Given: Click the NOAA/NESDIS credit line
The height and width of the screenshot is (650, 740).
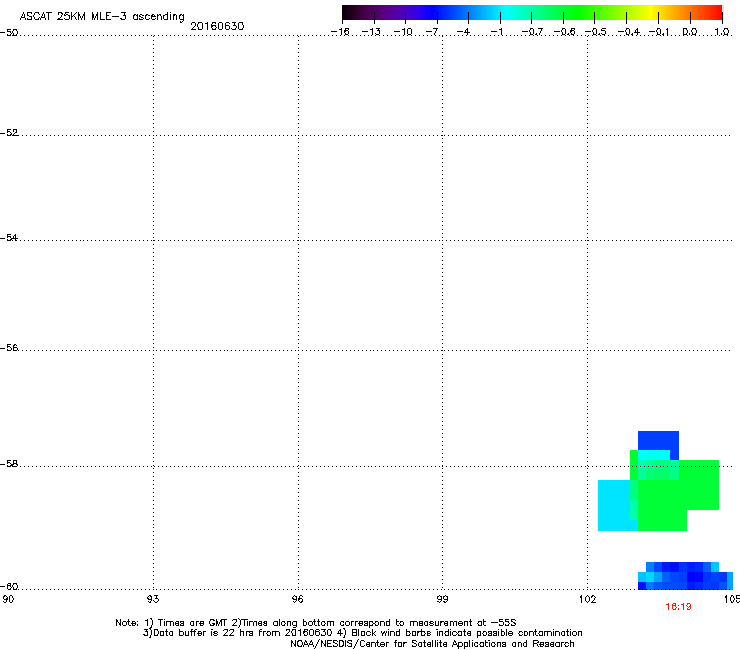Looking at the screenshot, I should [432, 644].
